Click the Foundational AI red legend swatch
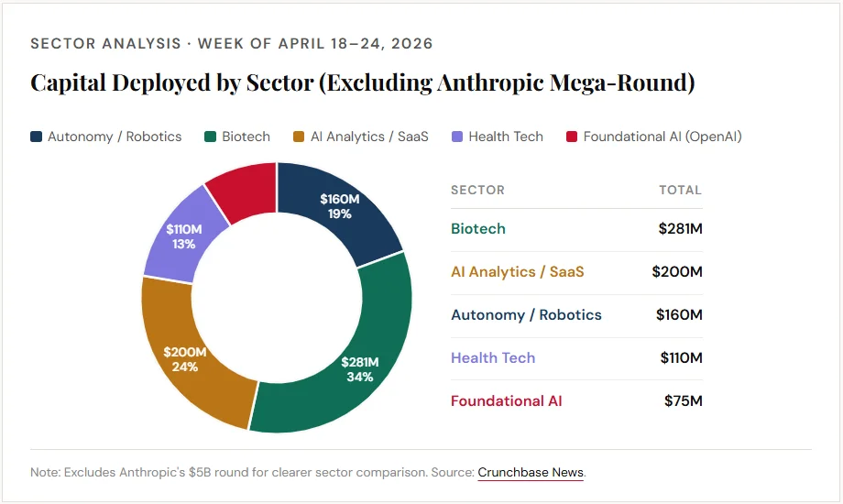This screenshot has width=843, height=504. (572, 137)
